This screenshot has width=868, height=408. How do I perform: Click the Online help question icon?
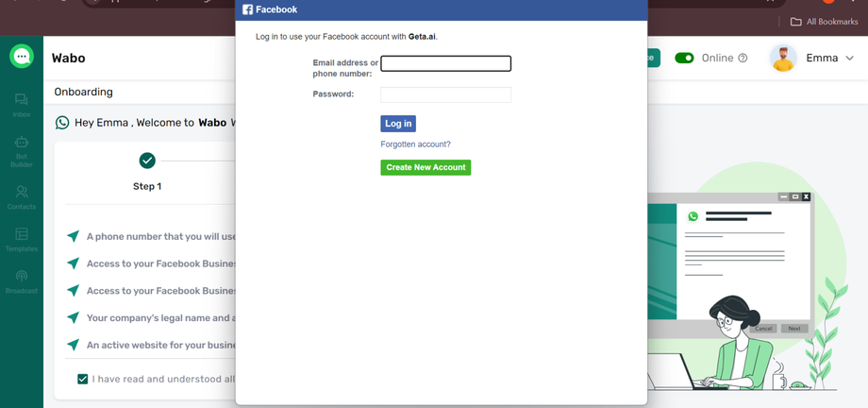[x=743, y=59]
